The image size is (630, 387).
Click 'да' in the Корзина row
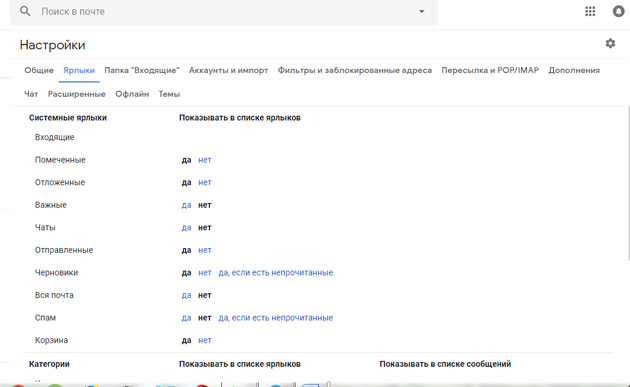pos(186,340)
